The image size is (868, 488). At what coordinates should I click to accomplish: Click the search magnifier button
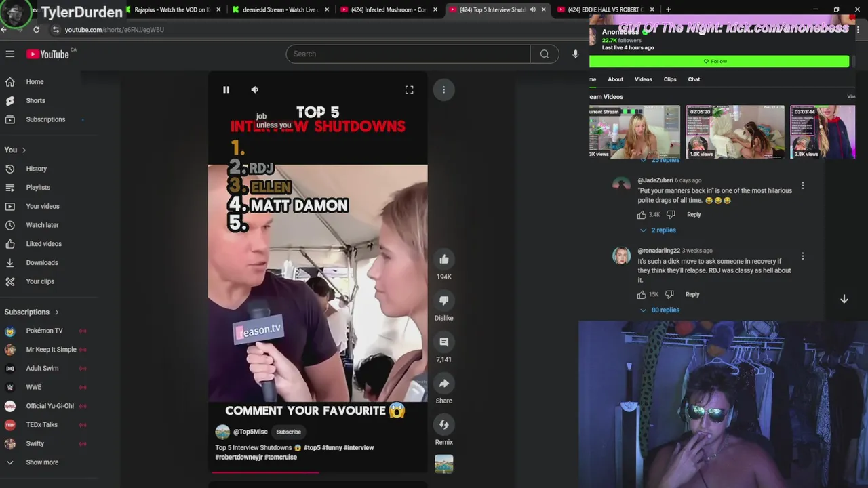545,54
